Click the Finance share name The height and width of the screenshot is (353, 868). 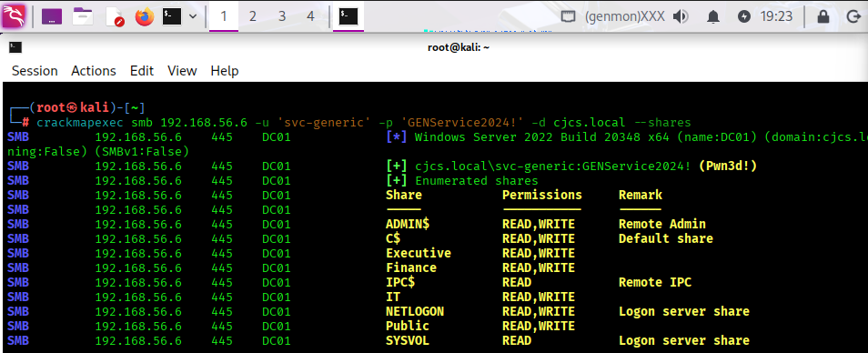[x=411, y=267]
